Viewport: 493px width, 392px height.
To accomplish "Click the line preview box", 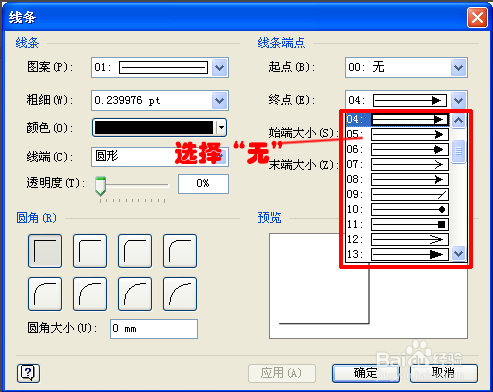I will click(x=368, y=286).
